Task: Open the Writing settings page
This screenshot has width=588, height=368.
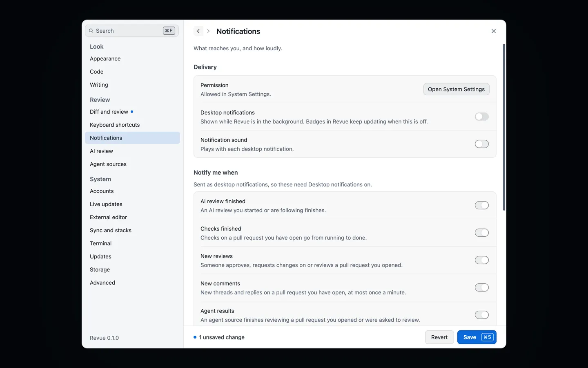Action: [132, 85]
